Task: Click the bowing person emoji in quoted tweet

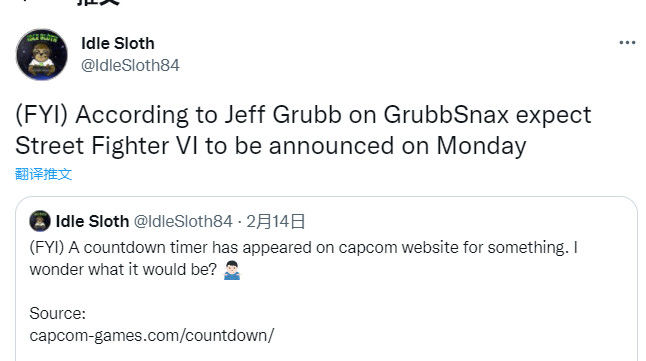Action: click(232, 270)
